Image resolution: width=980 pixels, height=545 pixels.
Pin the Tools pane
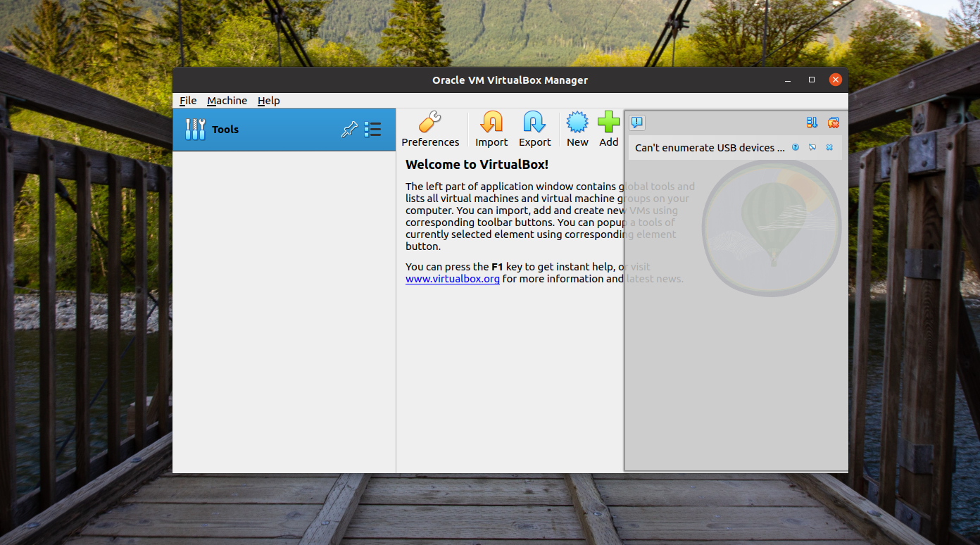tap(349, 130)
